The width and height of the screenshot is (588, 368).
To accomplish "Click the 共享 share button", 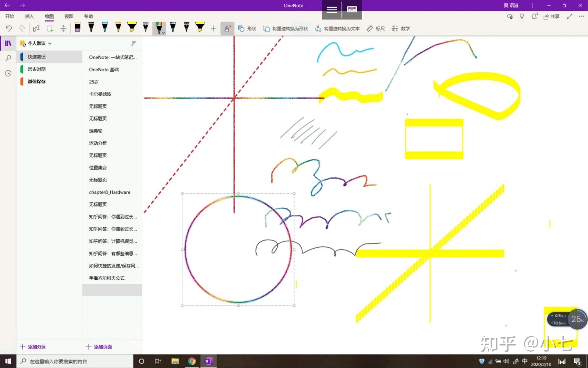I will (x=552, y=16).
